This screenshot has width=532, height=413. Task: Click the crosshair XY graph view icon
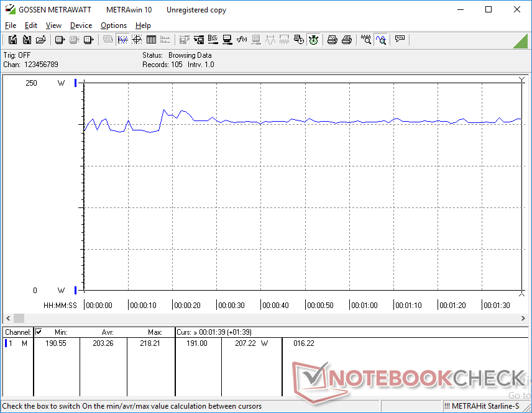tap(137, 40)
